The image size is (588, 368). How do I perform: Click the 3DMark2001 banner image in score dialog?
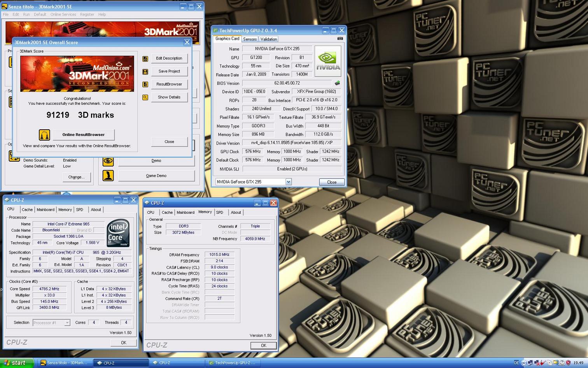click(77, 74)
